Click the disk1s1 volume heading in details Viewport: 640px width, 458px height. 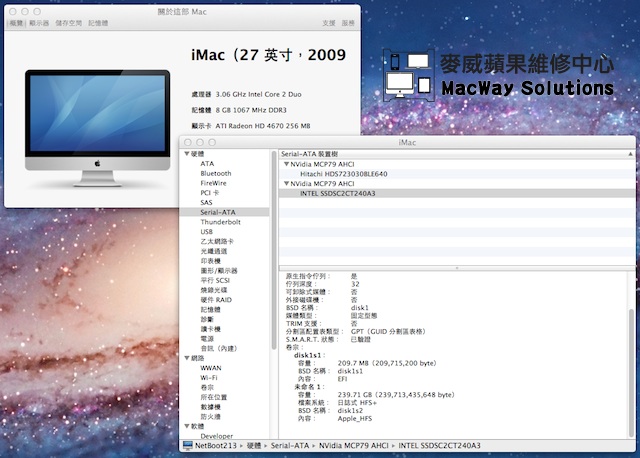click(x=309, y=355)
